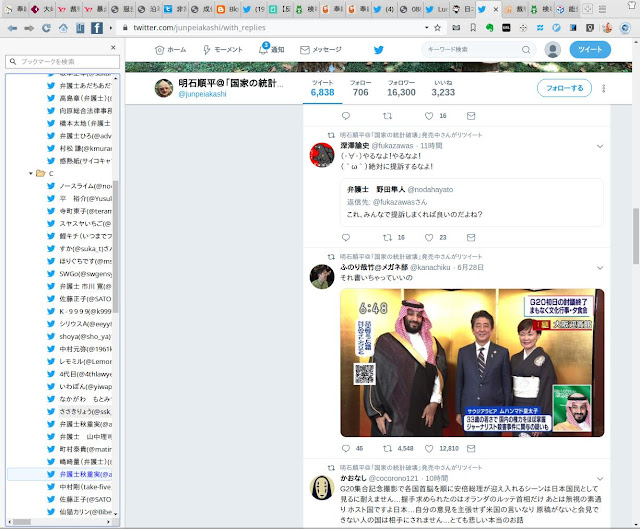Retweet the fukazawas tweet showing 16
This screenshot has width=640, height=529.
387,238
